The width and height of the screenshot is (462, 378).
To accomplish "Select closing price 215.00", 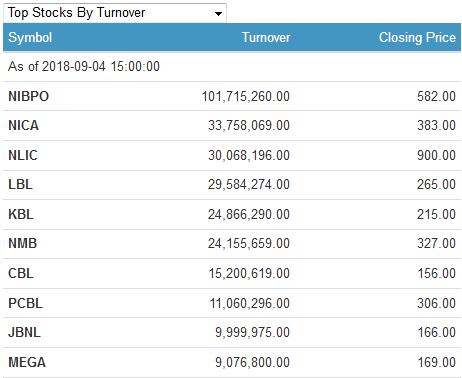I will point(436,214).
